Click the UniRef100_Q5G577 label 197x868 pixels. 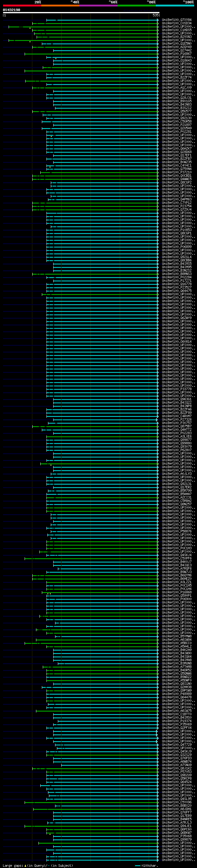coord(177,111)
